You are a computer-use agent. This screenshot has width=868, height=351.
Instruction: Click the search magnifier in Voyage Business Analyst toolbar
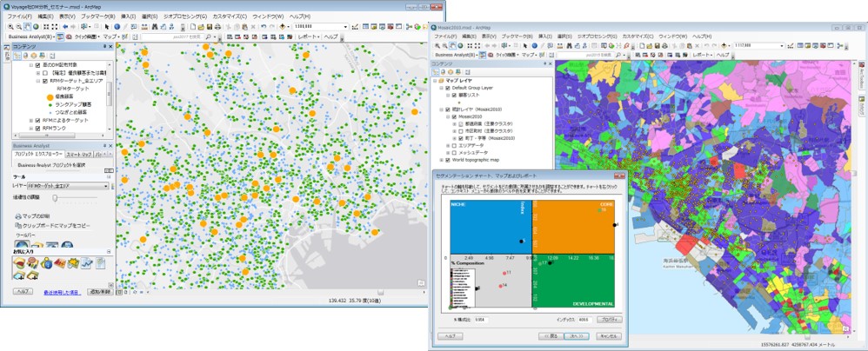[x=210, y=37]
